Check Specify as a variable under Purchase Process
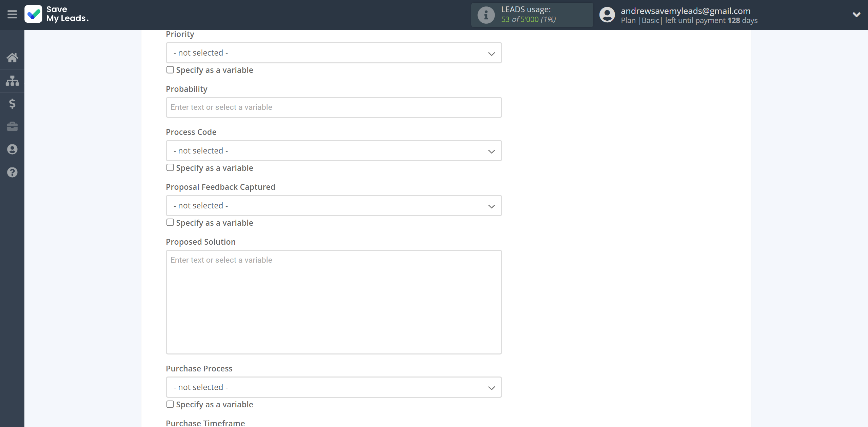Screen dimensions: 868x427 (x=170, y=404)
